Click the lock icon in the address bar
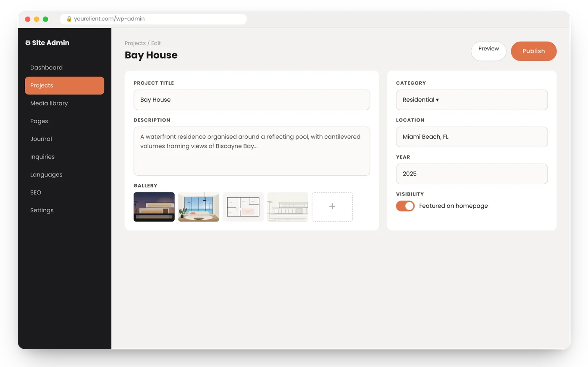 (x=69, y=19)
